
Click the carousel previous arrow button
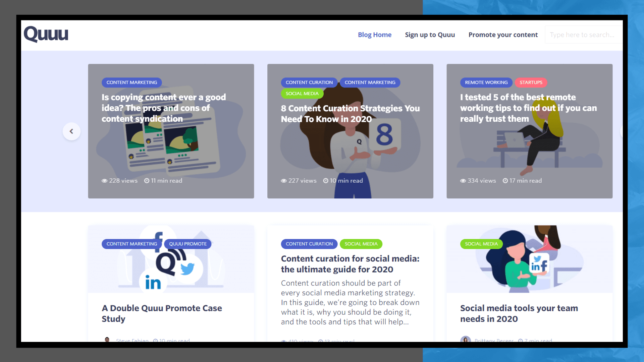[x=71, y=131]
